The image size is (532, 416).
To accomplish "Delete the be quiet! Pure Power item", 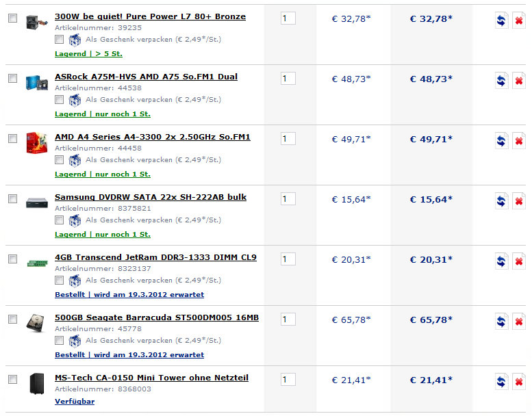I will tap(519, 21).
